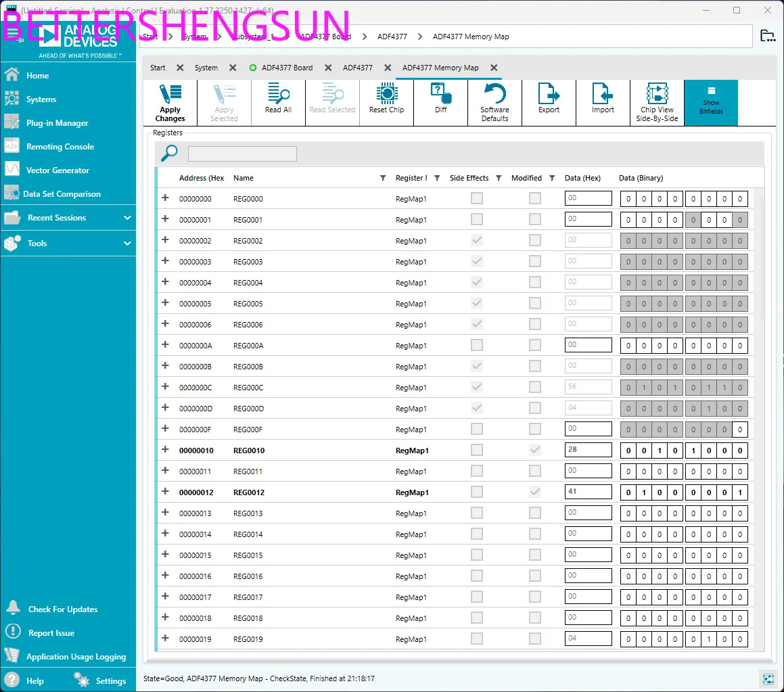Restore Software Defaults
Image resolution: width=784 pixels, height=692 pixels.
(x=494, y=103)
